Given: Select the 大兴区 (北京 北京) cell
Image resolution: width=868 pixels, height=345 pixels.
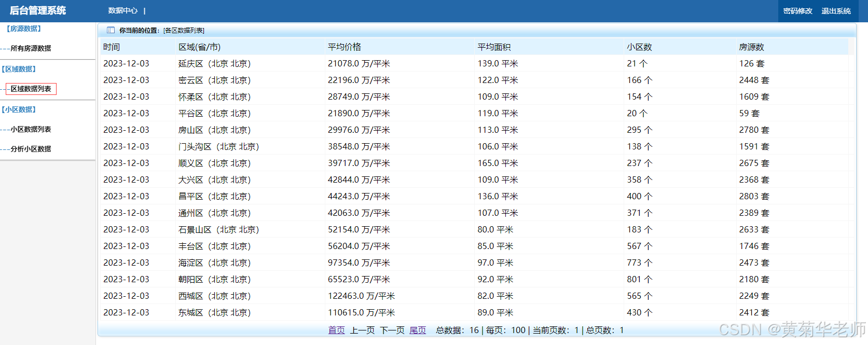Looking at the screenshot, I should pyautogui.click(x=214, y=180).
